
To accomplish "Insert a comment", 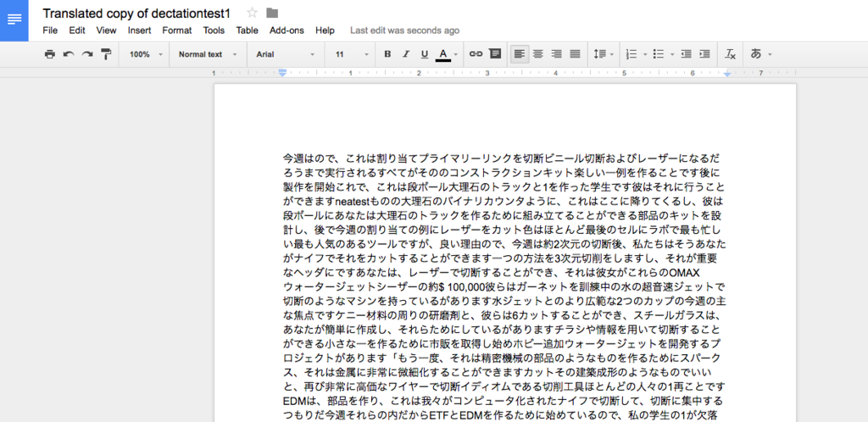I will click(x=495, y=54).
